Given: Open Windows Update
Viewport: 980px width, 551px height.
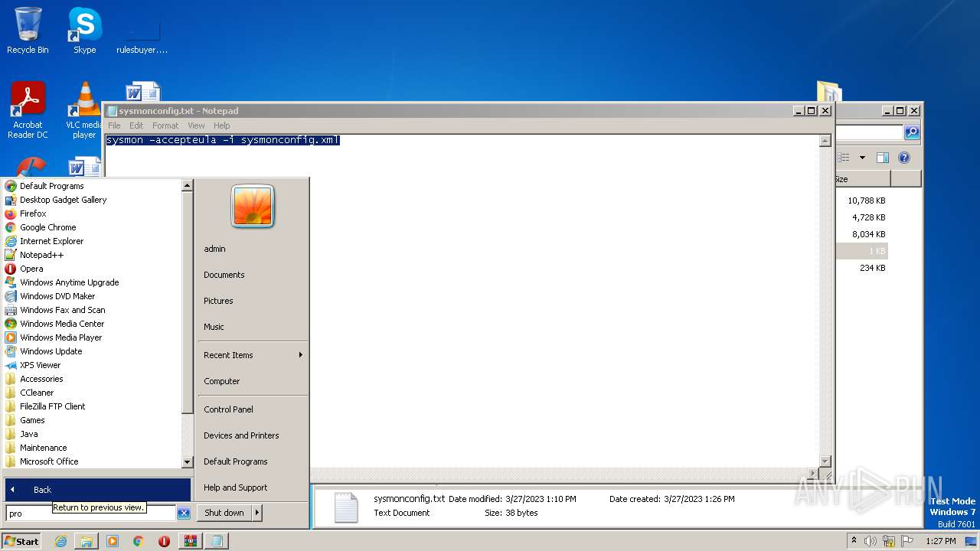Looking at the screenshot, I should click(x=92, y=351).
